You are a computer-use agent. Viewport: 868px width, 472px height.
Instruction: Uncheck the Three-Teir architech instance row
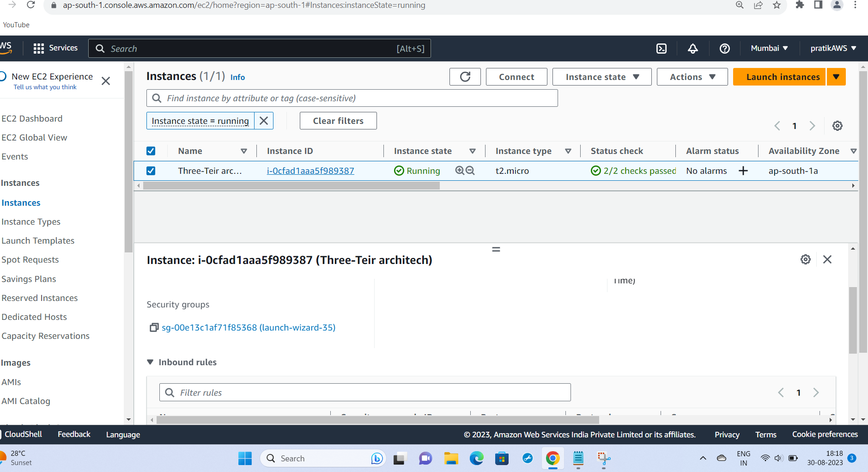(x=151, y=171)
